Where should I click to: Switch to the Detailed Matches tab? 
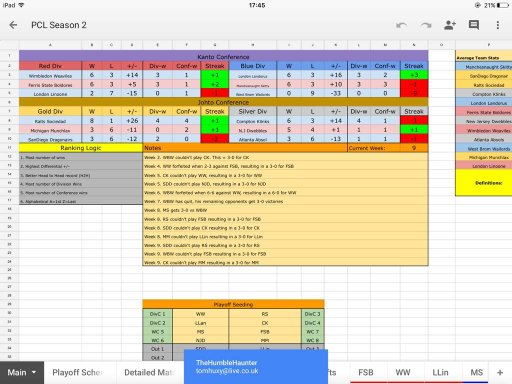tap(149, 372)
